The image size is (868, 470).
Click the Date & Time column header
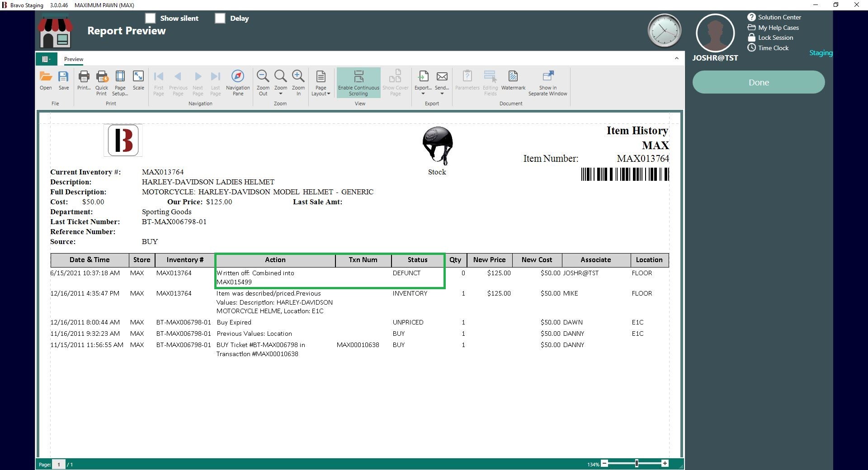point(90,260)
